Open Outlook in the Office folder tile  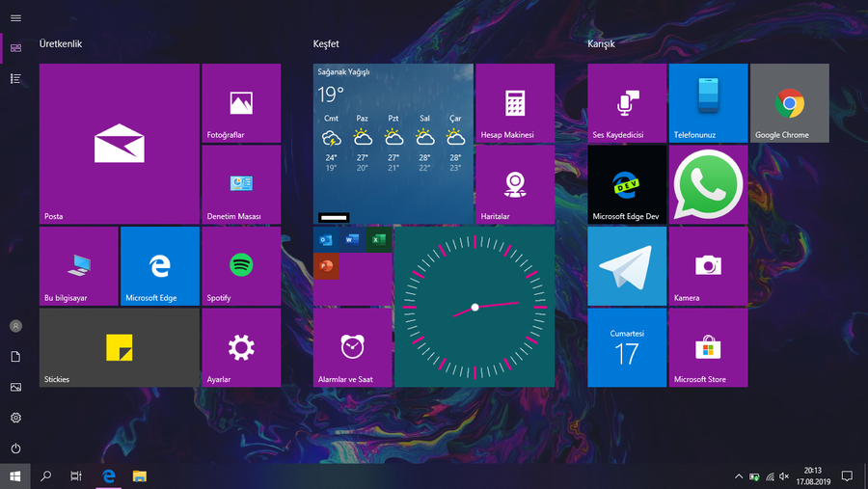[x=326, y=240]
